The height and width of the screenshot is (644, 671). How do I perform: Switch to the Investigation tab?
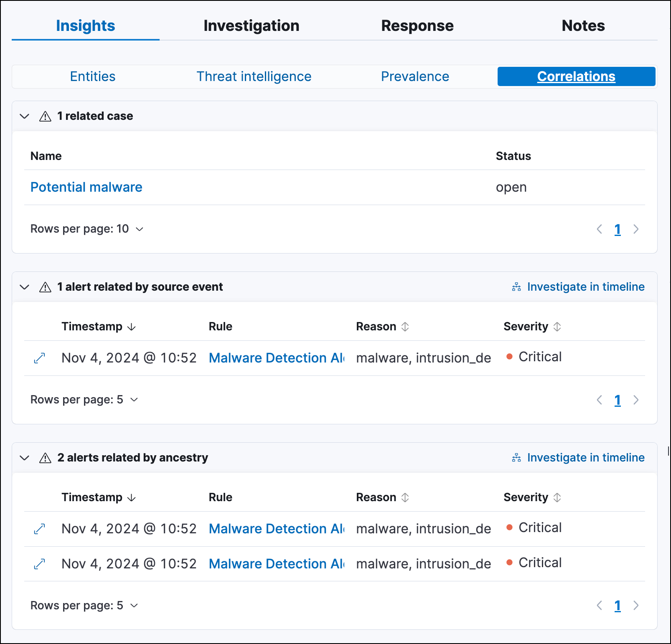coord(252,26)
